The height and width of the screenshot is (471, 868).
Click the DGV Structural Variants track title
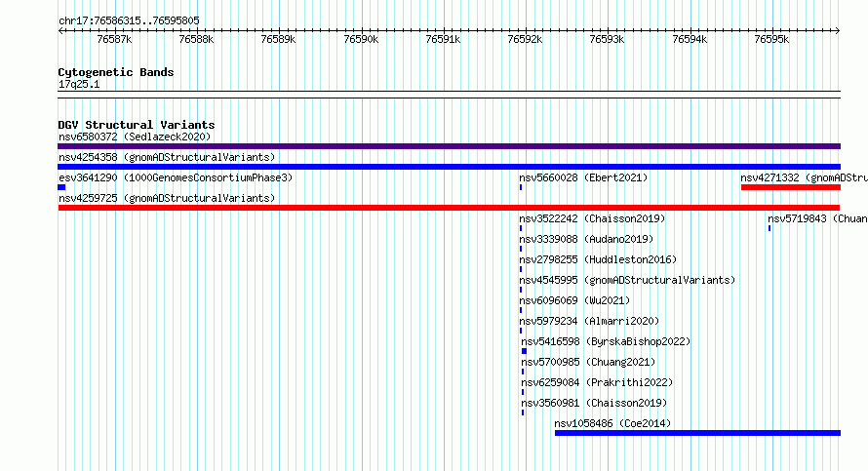pos(137,125)
